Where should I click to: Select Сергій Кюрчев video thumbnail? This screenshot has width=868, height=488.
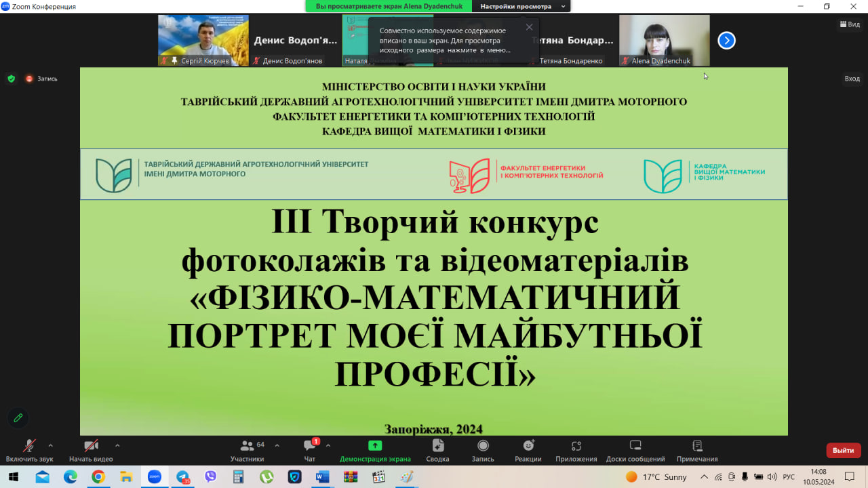pyautogui.click(x=203, y=41)
